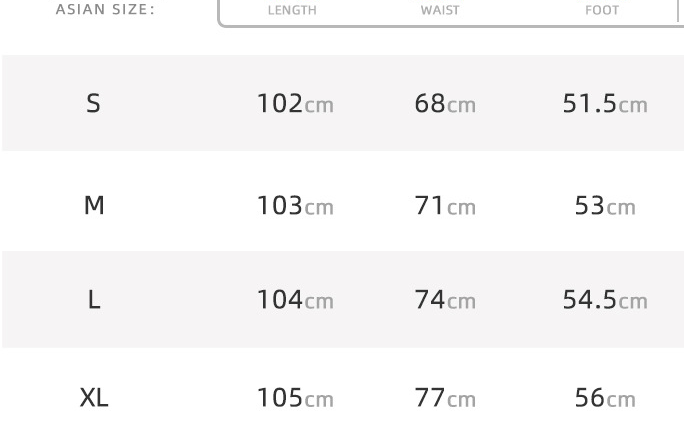Select the LENGTH column header
This screenshot has height=433, width=684.
tap(292, 10)
